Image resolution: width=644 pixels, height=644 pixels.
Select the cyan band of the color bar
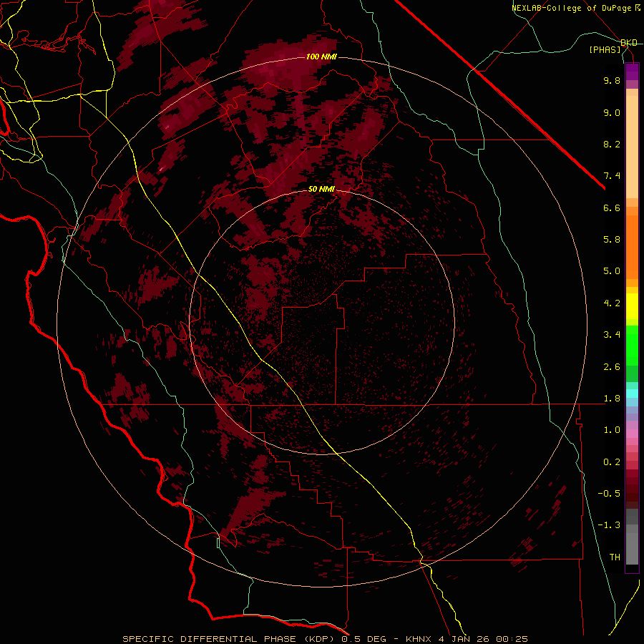coord(632,394)
